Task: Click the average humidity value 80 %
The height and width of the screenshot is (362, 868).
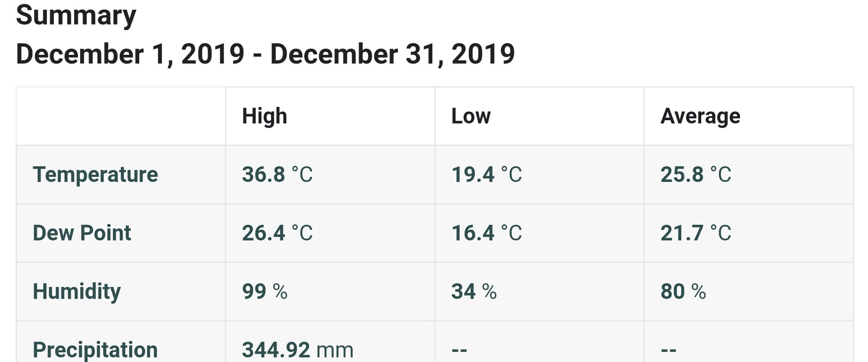Action: click(x=684, y=292)
